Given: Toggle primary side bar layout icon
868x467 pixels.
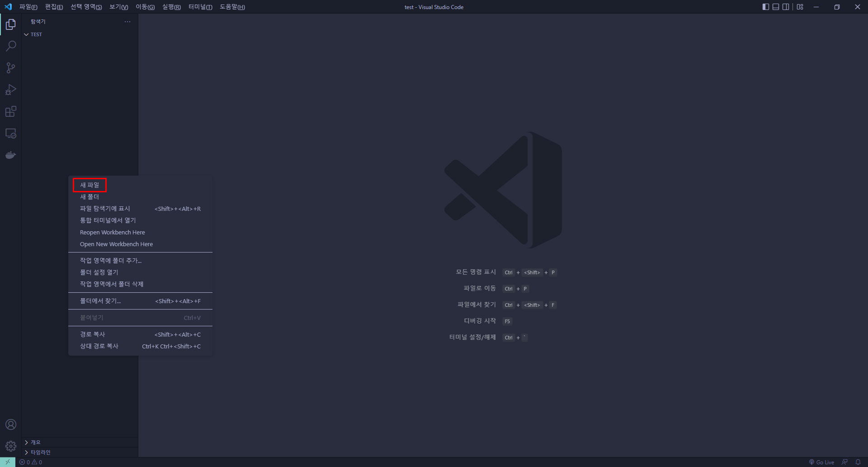Looking at the screenshot, I should pyautogui.click(x=765, y=7).
